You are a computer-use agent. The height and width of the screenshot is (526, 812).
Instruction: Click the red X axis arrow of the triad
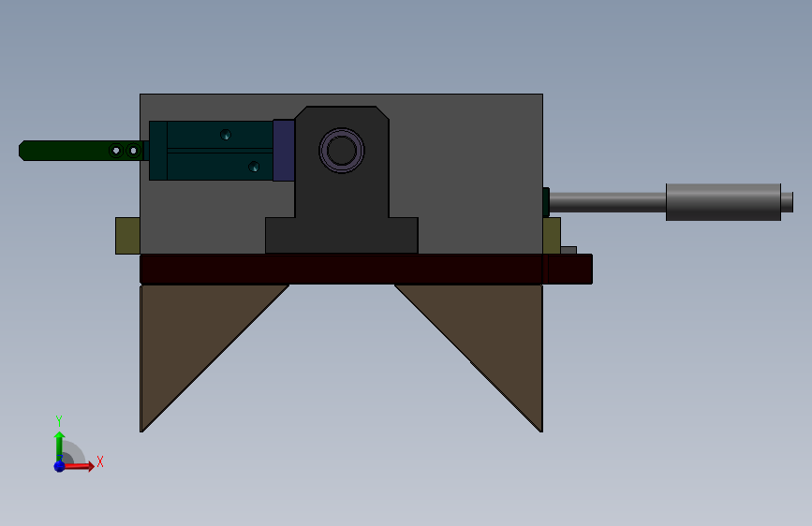[79, 466]
